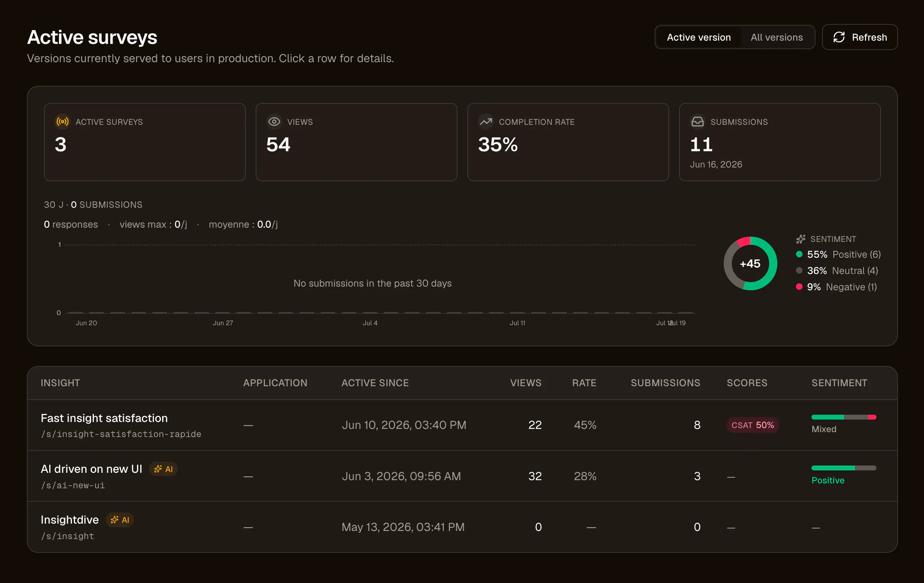Click the CSAT 50% score badge
This screenshot has width=924, height=583.
point(753,425)
